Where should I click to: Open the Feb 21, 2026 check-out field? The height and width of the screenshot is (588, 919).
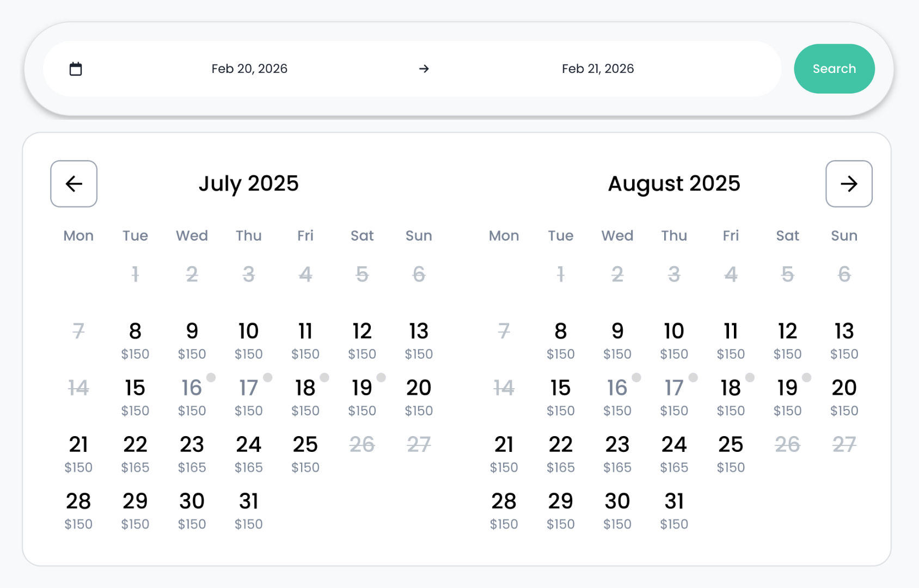598,69
